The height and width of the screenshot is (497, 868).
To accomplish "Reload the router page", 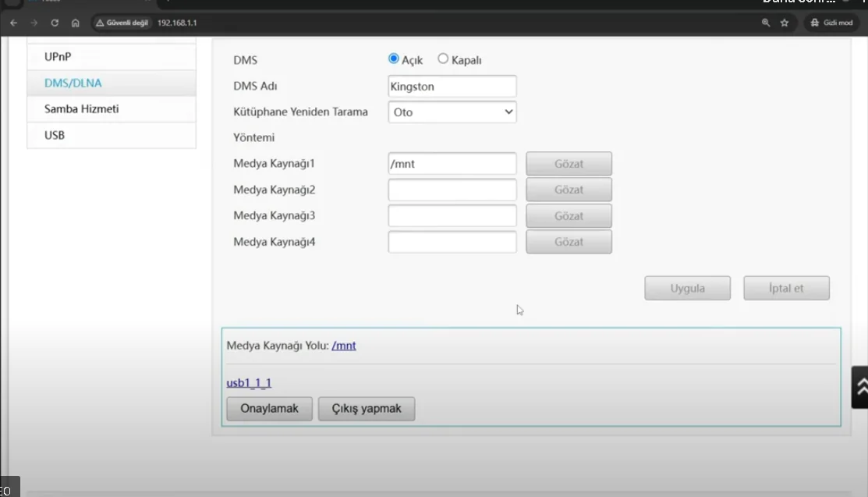I will coord(55,23).
